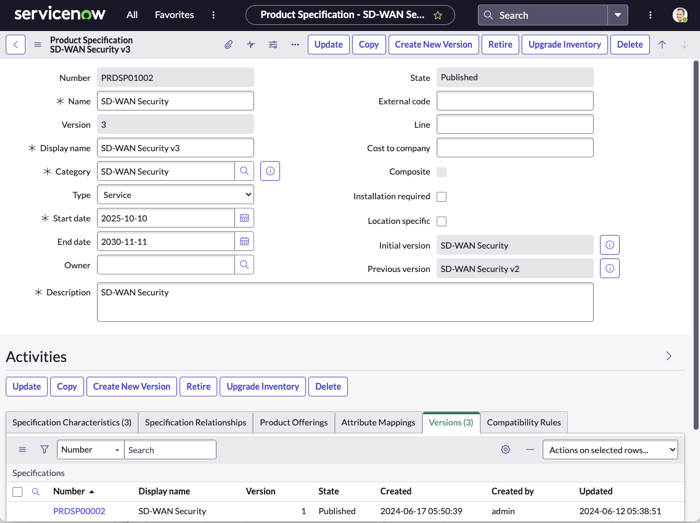
Task: Go to previous record with up arrow
Action: point(662,45)
